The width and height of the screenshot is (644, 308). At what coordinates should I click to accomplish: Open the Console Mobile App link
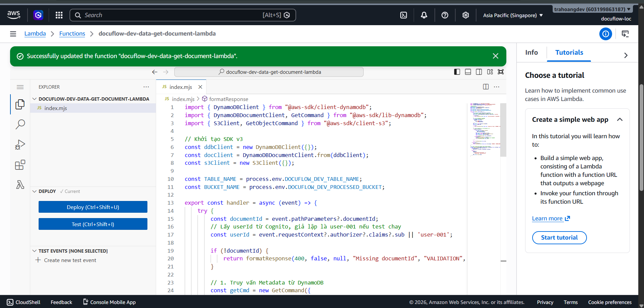[109, 302]
